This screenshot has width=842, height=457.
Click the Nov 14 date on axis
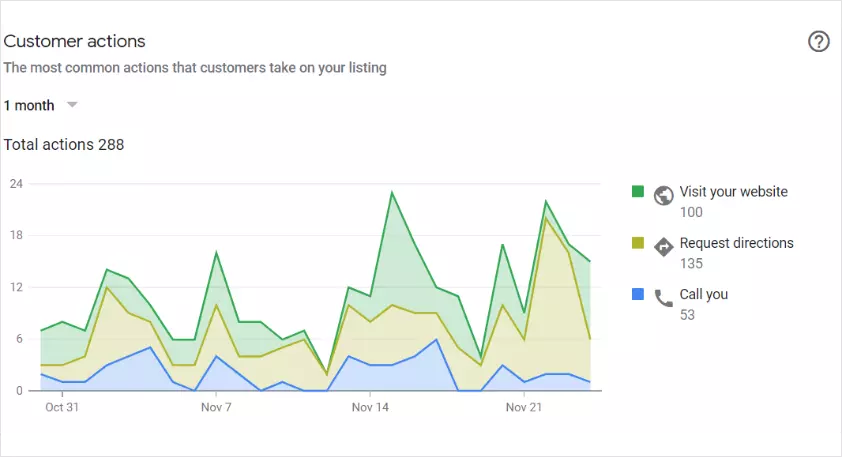click(x=370, y=408)
